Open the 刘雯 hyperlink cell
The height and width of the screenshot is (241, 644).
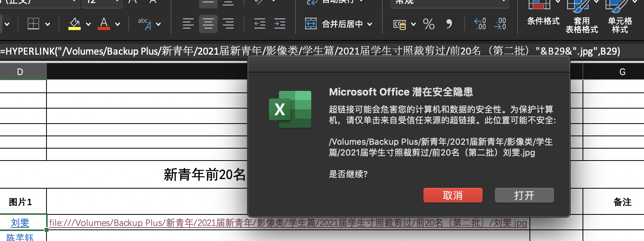(x=20, y=223)
